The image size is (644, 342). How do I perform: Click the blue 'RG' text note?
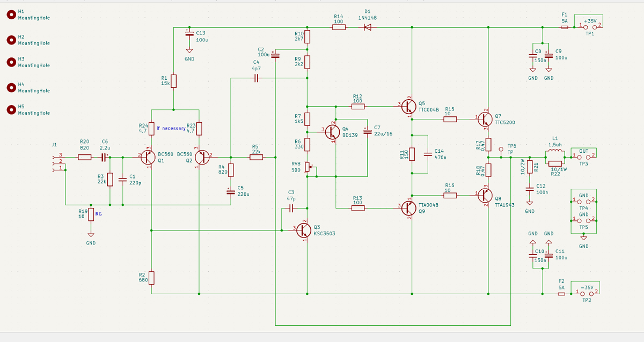[98, 214]
